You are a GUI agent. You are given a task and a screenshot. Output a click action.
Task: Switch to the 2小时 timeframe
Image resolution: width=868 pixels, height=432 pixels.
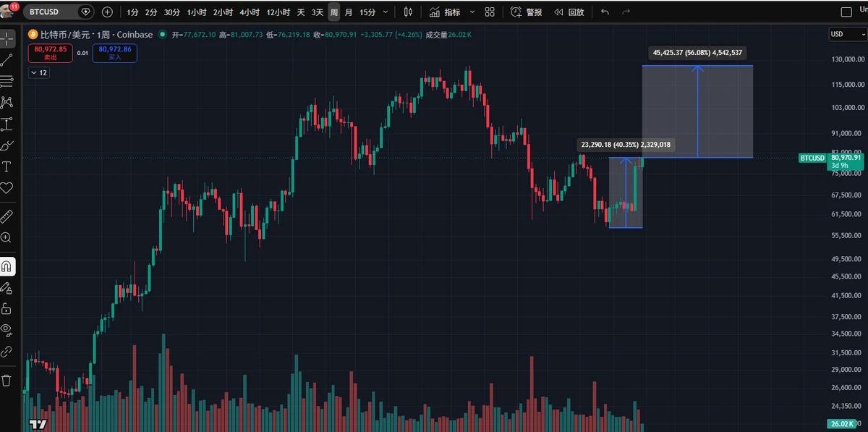pyautogui.click(x=223, y=12)
